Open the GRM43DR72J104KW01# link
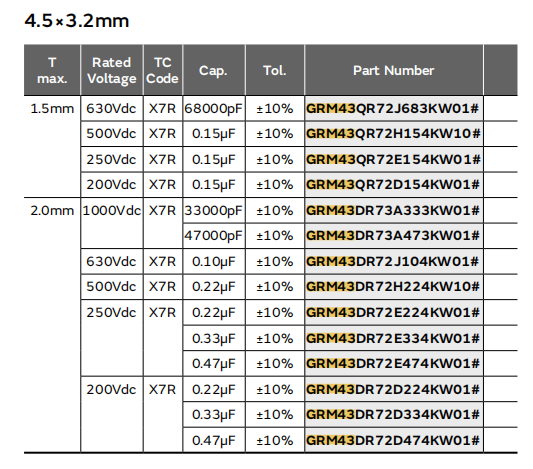Image resolution: width=533 pixels, height=469 pixels. click(x=393, y=262)
